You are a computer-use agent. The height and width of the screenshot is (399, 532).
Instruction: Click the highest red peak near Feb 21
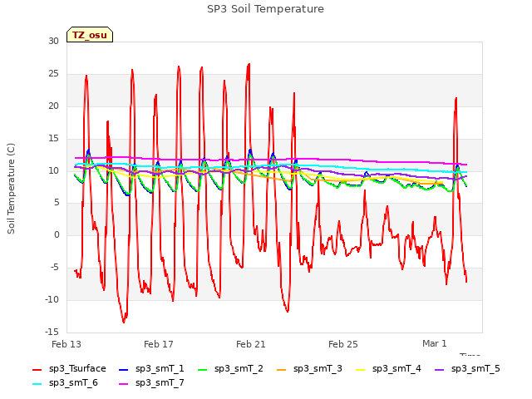pyautogui.click(x=249, y=65)
